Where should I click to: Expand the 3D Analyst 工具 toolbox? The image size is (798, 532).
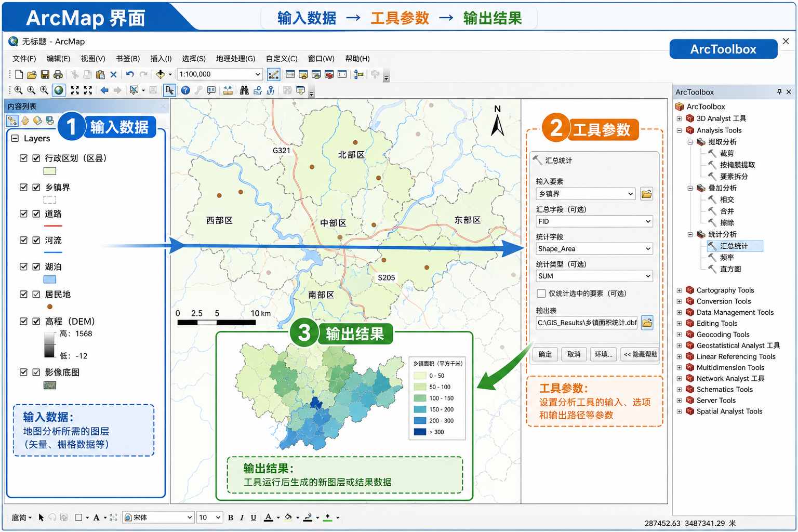679,118
